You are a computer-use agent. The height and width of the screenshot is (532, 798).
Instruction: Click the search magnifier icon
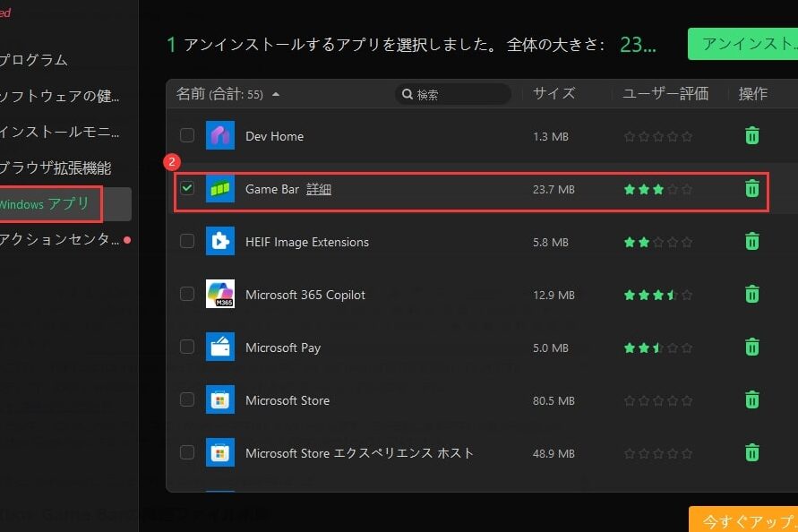408,94
